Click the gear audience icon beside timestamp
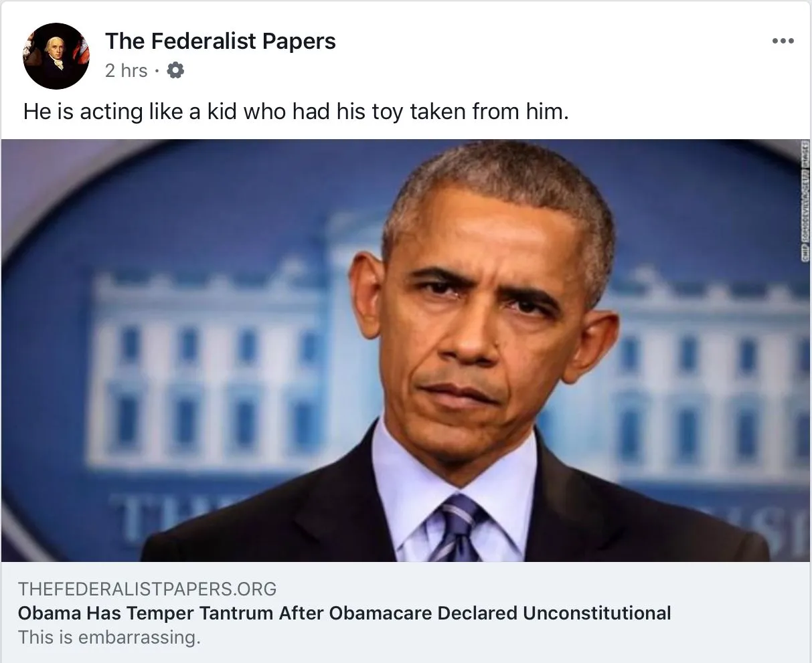 [175, 70]
